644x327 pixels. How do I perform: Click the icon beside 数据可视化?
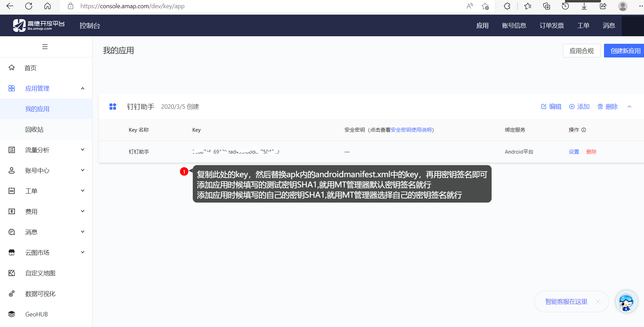click(12, 293)
